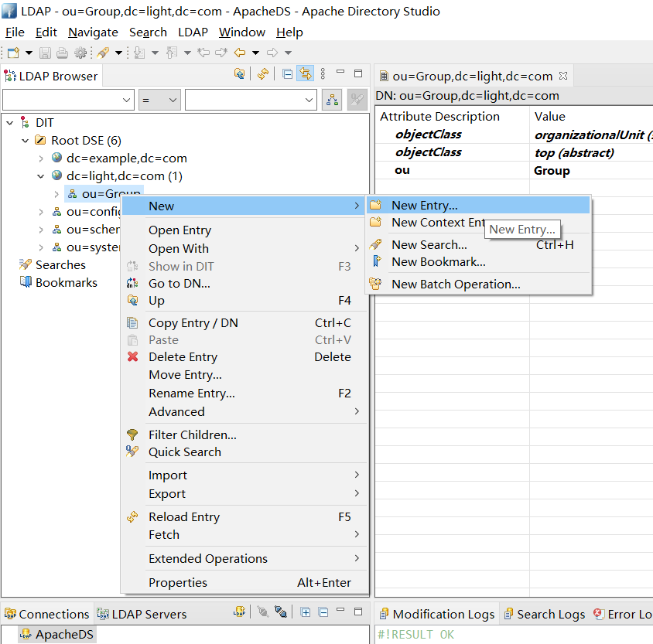Open the quick search attribute dropdown

[68, 100]
